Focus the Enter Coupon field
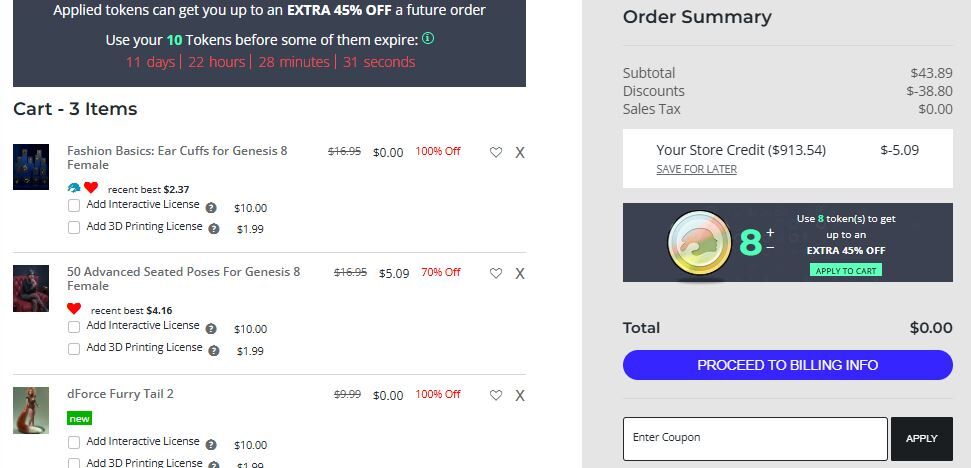971x468 pixels. [x=755, y=438]
